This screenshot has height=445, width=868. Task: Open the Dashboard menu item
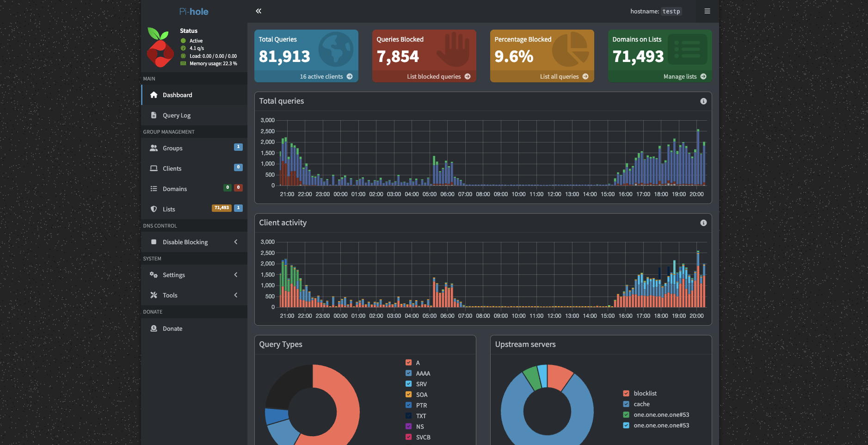[194, 95]
